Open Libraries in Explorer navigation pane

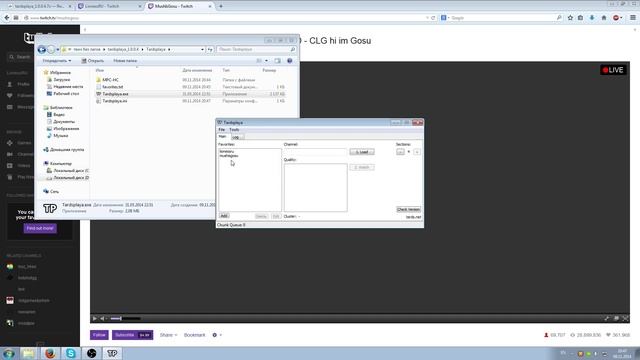point(61,107)
